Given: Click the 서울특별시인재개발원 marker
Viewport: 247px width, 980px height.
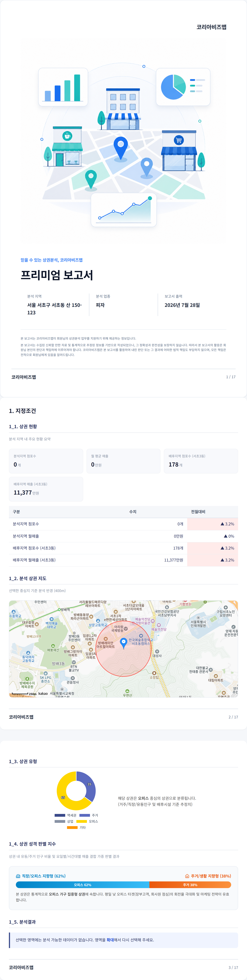Looking at the screenshot, I should click(x=198, y=618).
